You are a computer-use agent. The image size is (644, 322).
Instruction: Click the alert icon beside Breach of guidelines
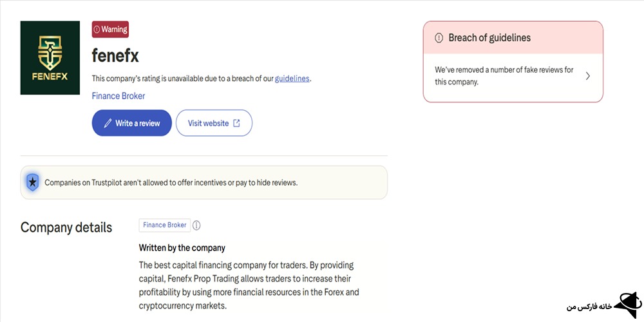pyautogui.click(x=439, y=38)
